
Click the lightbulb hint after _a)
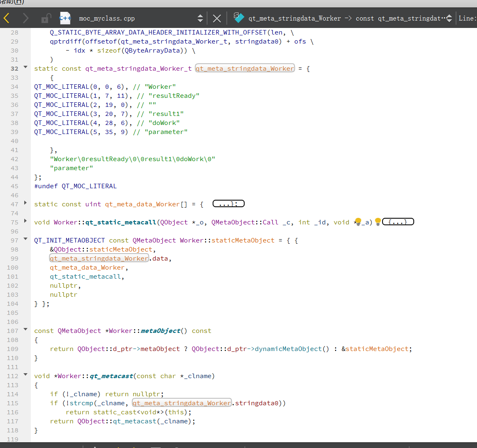[x=378, y=222]
